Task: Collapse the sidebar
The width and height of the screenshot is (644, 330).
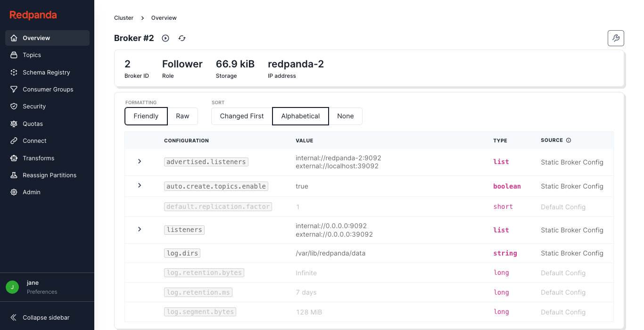Action: (46, 317)
